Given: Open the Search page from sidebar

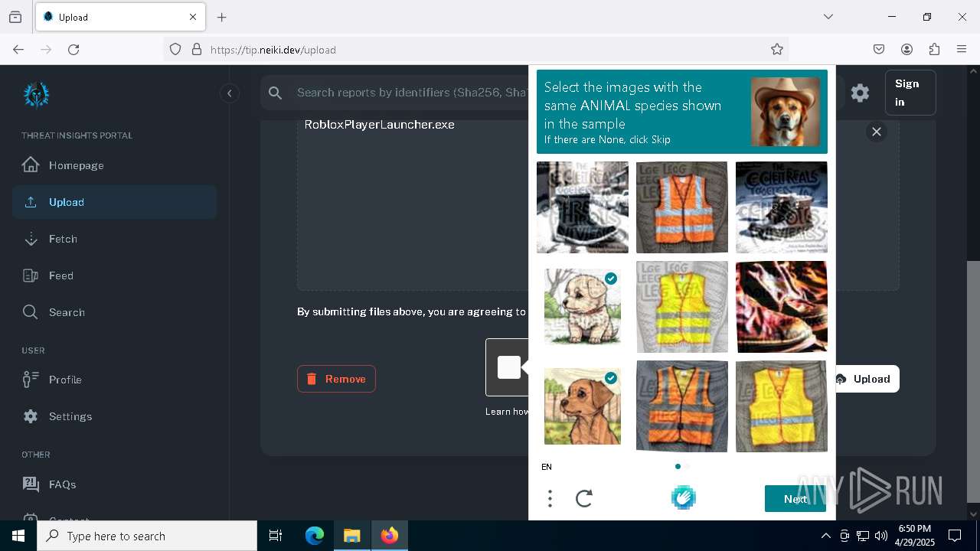Looking at the screenshot, I should pos(115,312).
